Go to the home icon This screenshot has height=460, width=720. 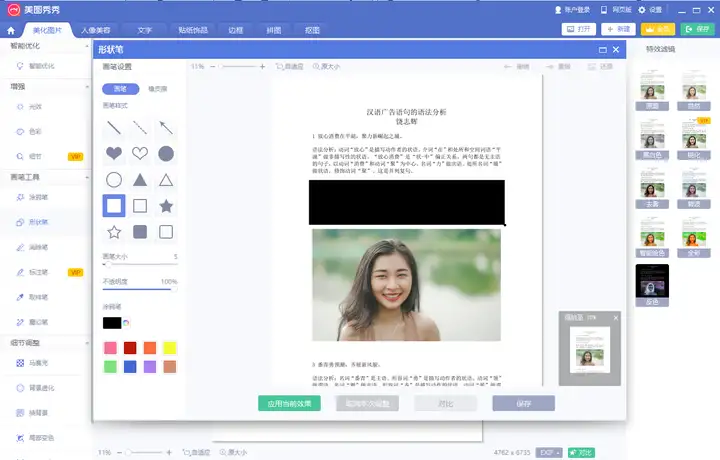click(x=11, y=31)
